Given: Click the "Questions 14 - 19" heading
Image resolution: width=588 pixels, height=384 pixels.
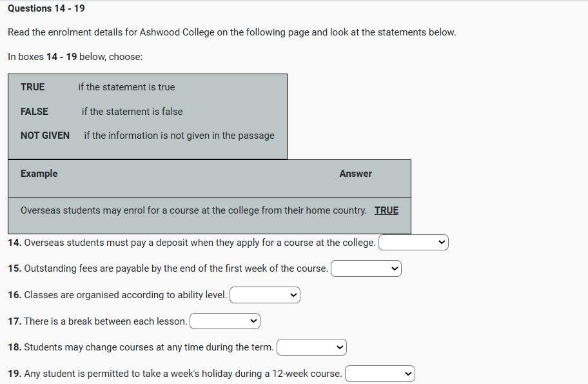Looking at the screenshot, I should tap(46, 8).
